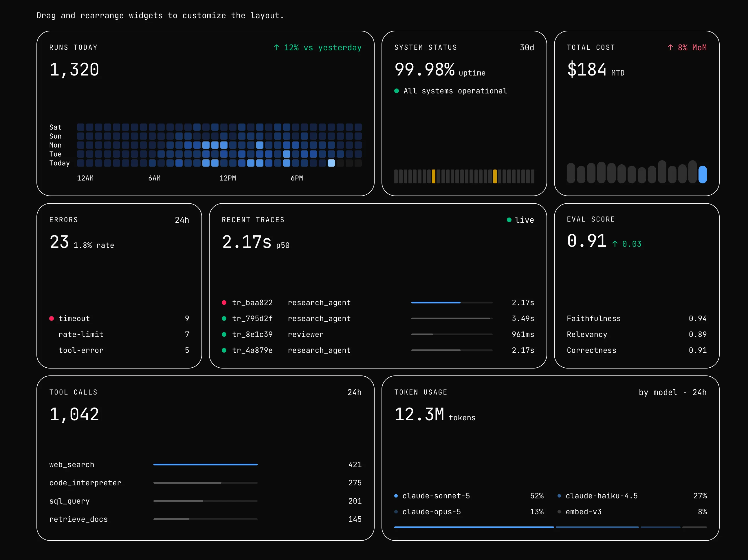Click the EVAL SCORE widget title

(591, 219)
